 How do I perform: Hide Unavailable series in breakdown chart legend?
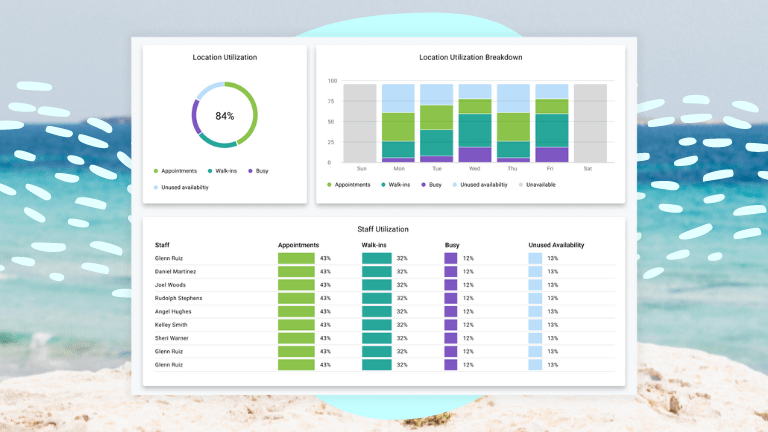pos(539,185)
